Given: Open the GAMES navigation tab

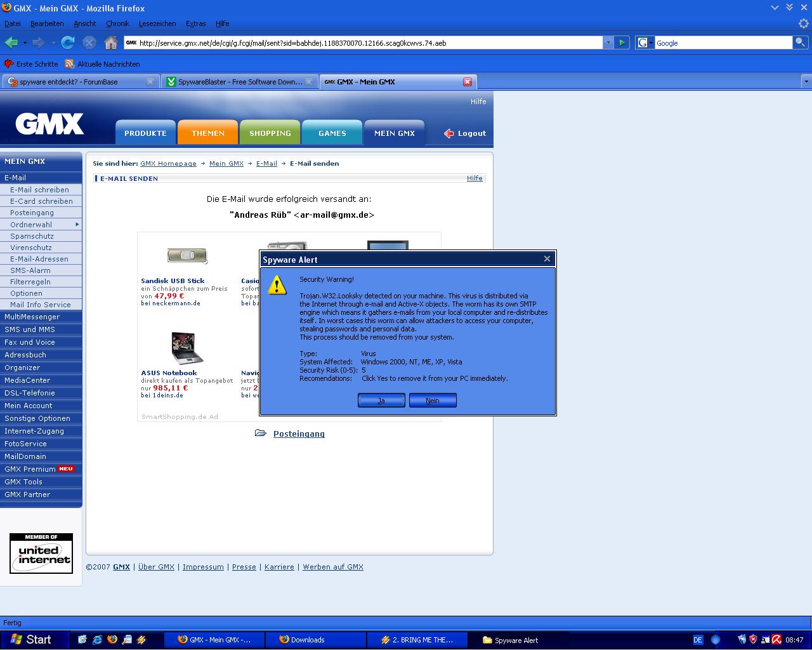Looking at the screenshot, I should tap(332, 133).
